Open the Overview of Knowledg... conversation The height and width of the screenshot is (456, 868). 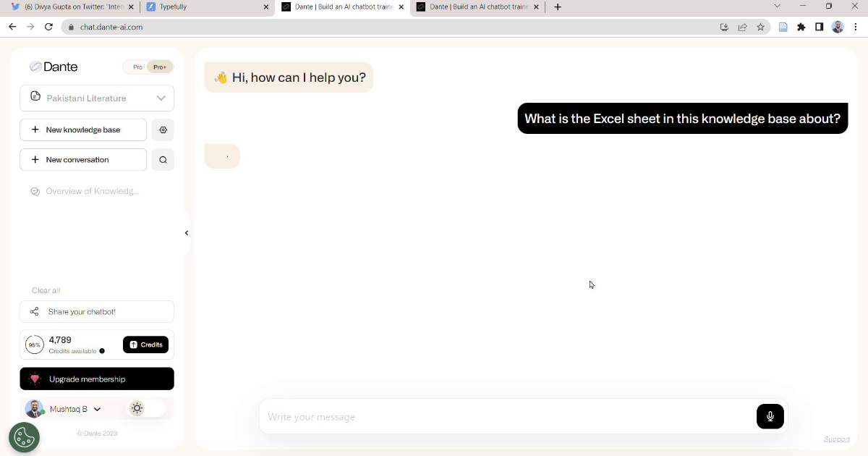coord(85,191)
